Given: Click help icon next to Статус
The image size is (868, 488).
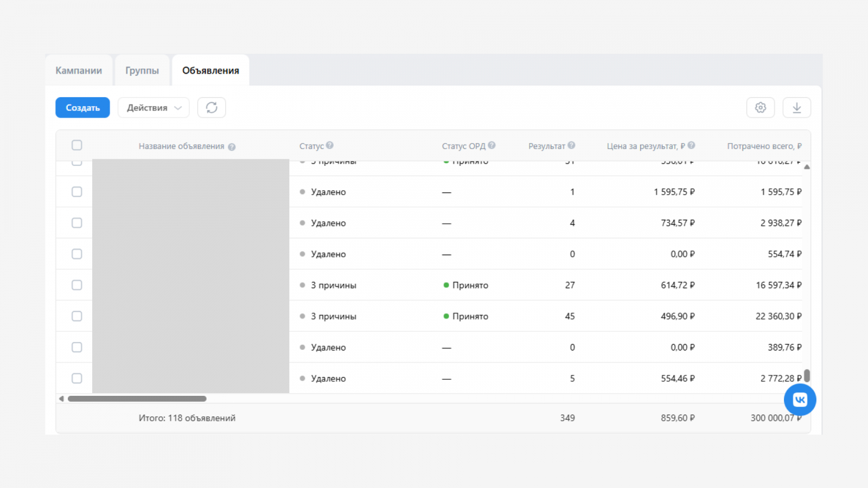Looking at the screenshot, I should tap(330, 145).
